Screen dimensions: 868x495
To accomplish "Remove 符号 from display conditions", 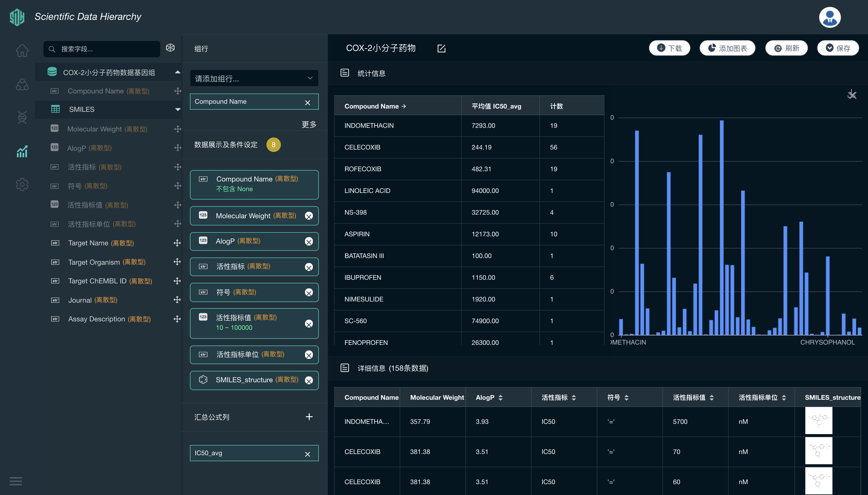I will 309,292.
